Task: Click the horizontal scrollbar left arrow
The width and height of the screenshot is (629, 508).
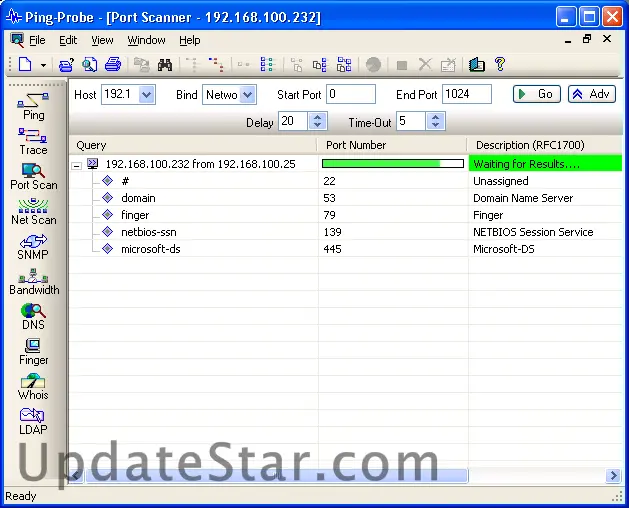Action: click(x=77, y=475)
